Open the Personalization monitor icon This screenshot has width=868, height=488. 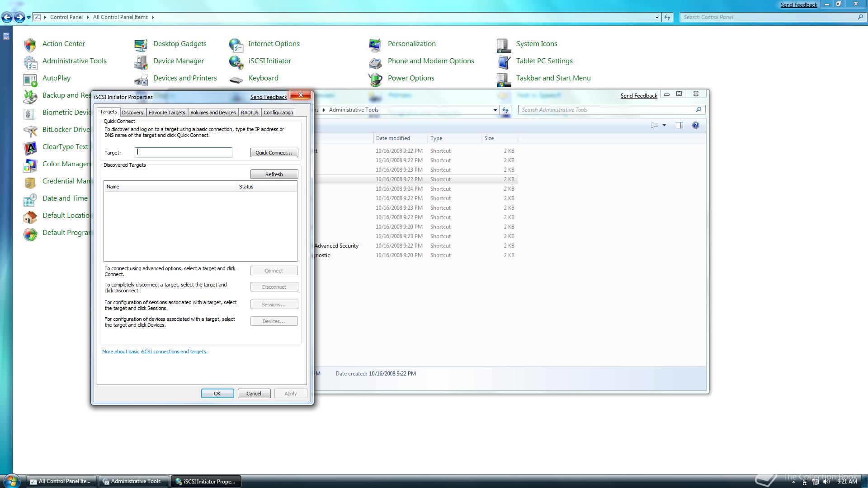(x=375, y=44)
